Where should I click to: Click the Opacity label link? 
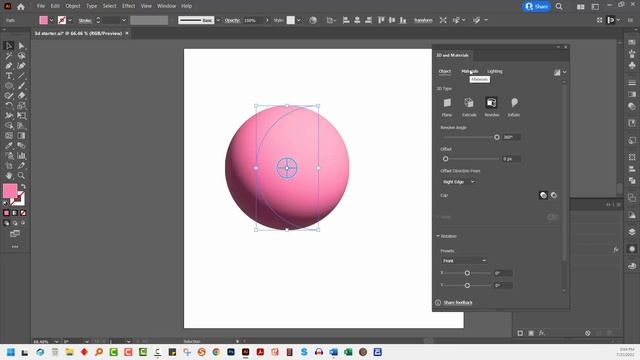point(232,20)
